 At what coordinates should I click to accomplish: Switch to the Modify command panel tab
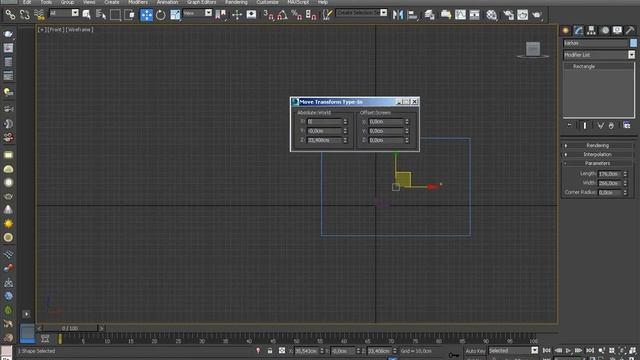tap(578, 30)
